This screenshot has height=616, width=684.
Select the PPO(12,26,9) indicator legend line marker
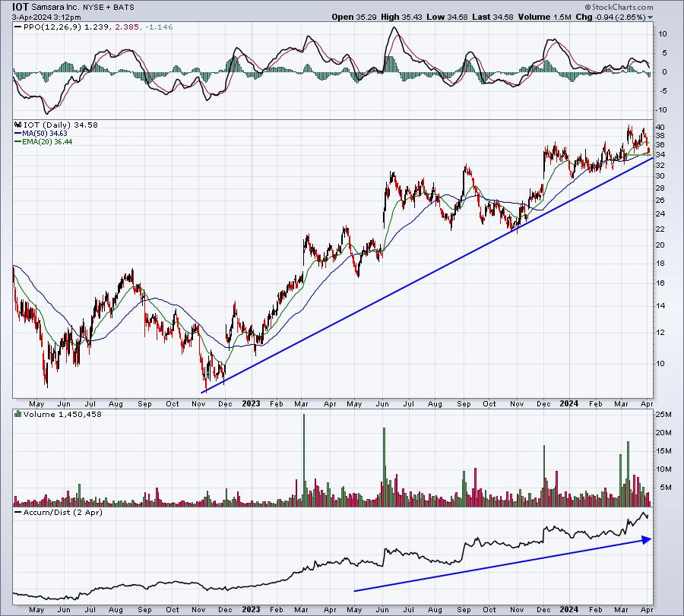click(x=17, y=27)
